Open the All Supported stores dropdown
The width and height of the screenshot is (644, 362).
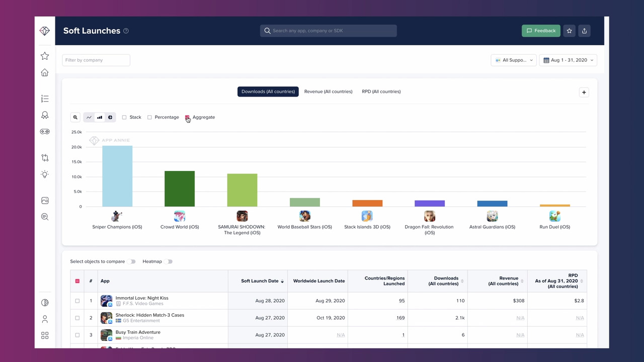point(514,60)
